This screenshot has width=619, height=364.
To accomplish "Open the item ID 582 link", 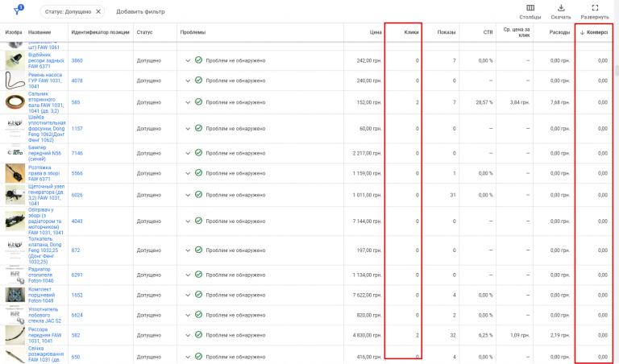I will (x=76, y=335).
